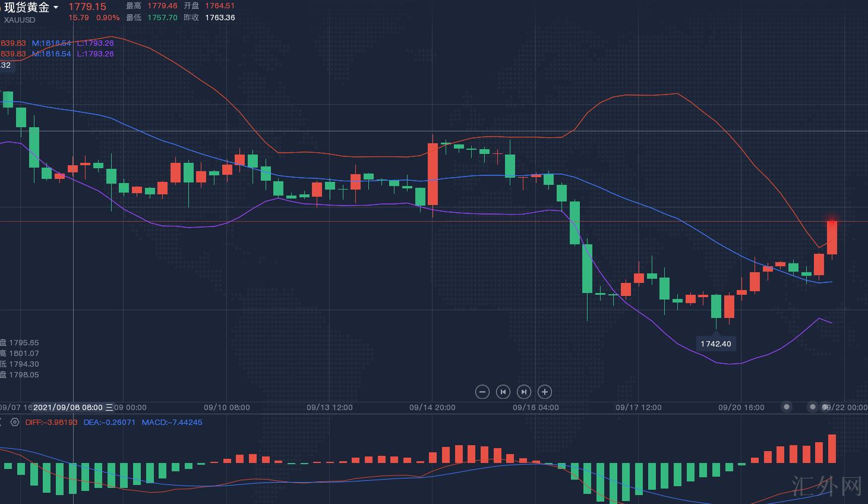868x504 pixels.
Task: Click the first gray event dot on time axis
Action: pos(787,407)
